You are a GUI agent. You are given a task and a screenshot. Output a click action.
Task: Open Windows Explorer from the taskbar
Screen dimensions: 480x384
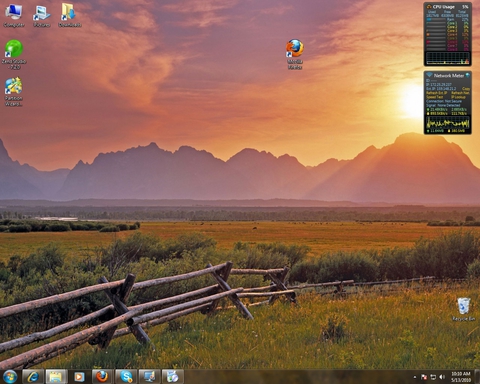coord(56,377)
